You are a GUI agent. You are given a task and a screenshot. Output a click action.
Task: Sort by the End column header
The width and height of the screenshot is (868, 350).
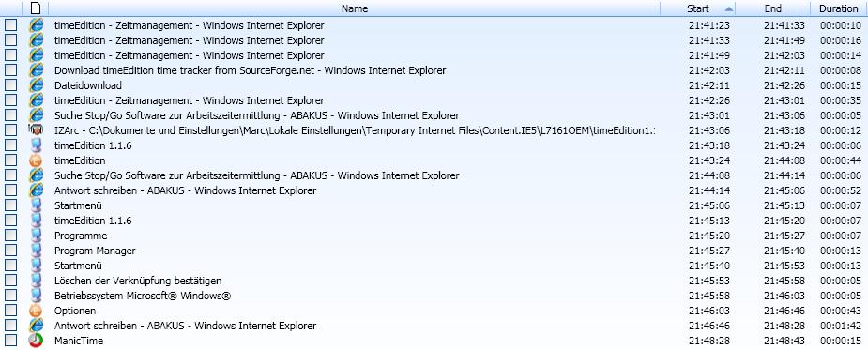[x=773, y=8]
